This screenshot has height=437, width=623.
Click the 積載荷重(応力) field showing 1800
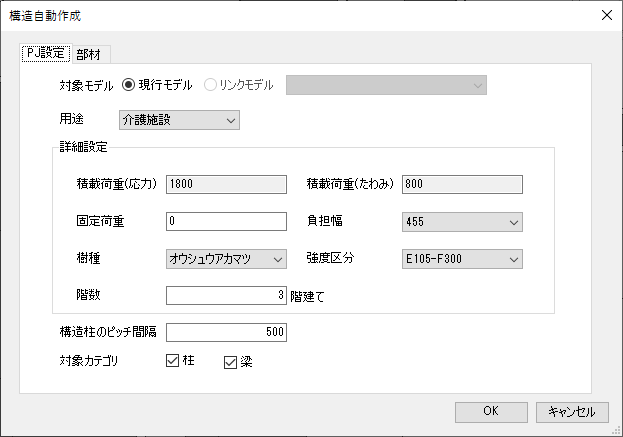coord(226,184)
